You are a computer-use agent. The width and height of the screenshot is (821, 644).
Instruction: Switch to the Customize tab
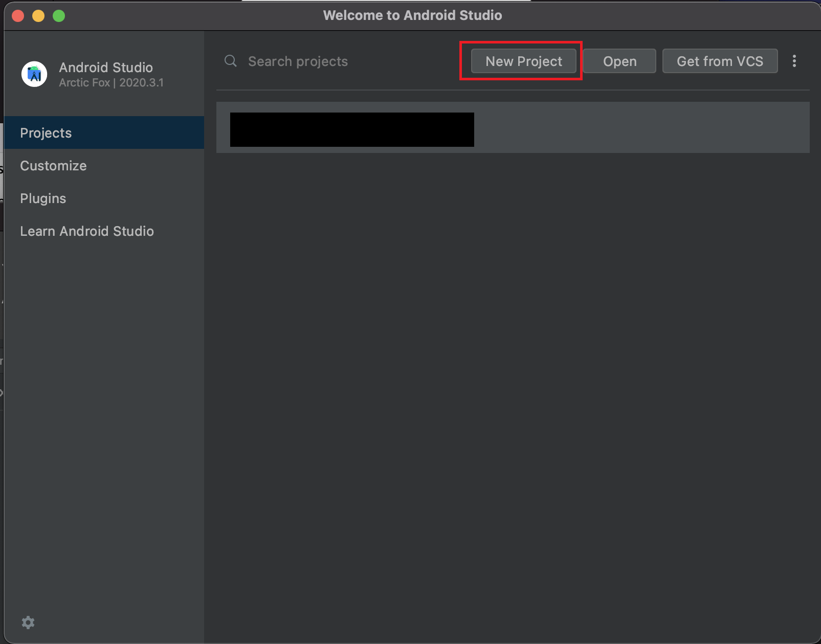point(104,166)
